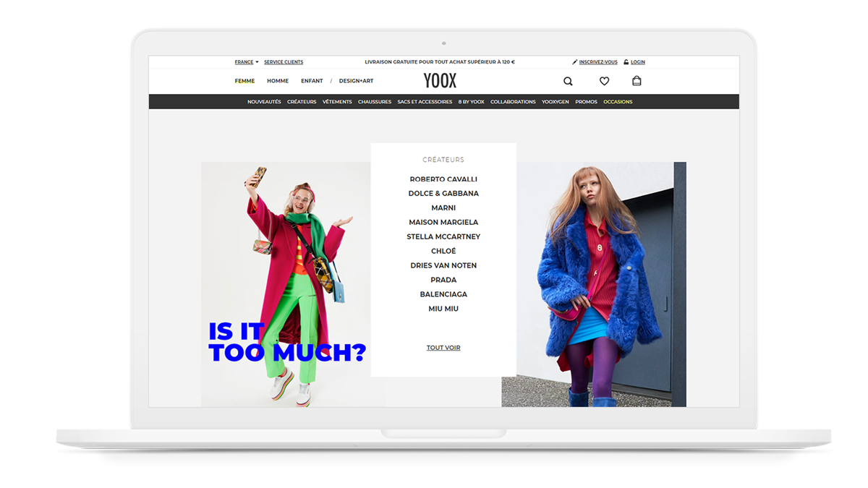
Task: Select the PRADA designer link
Action: click(443, 280)
